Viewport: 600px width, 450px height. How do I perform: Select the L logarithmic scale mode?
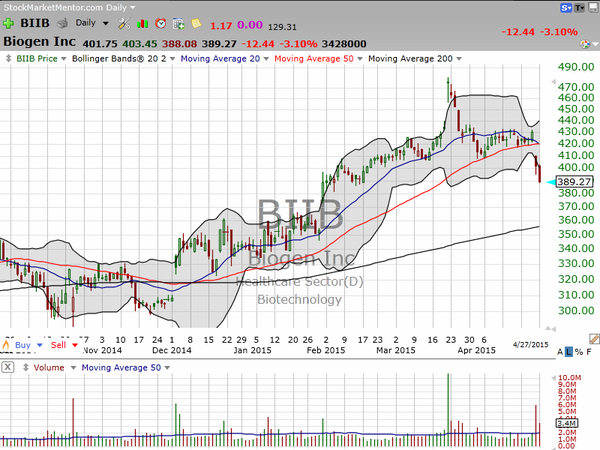coord(569,352)
